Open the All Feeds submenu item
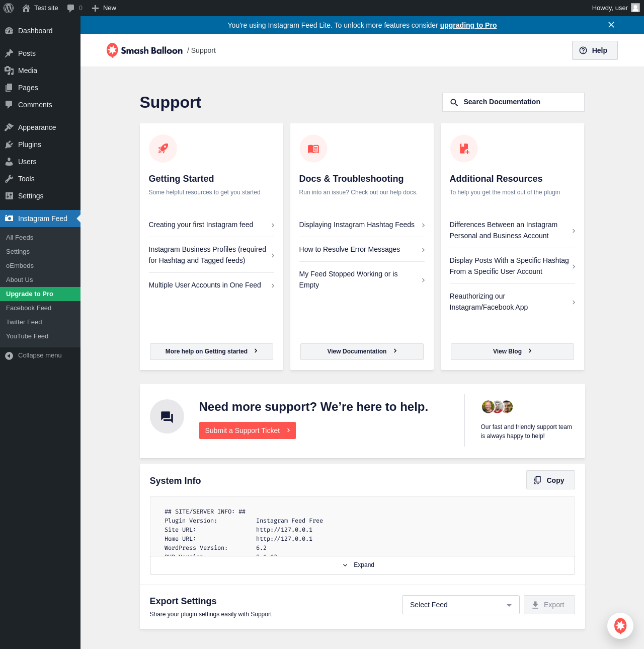644x649 pixels. point(40,238)
